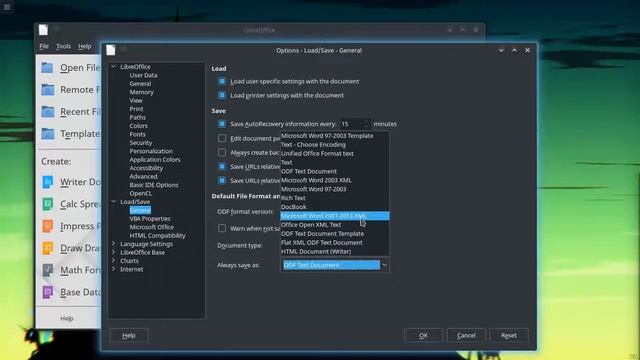
Task: Expand the Language Settings tree node
Action: click(114, 244)
